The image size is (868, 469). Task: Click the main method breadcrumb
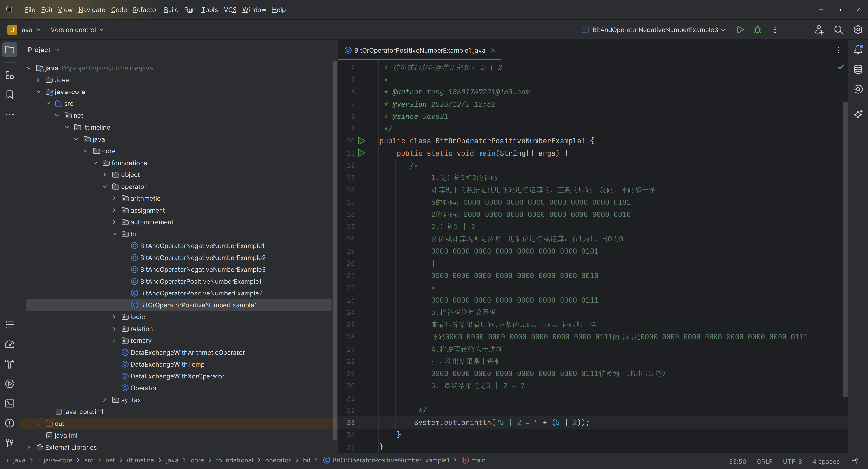click(474, 460)
